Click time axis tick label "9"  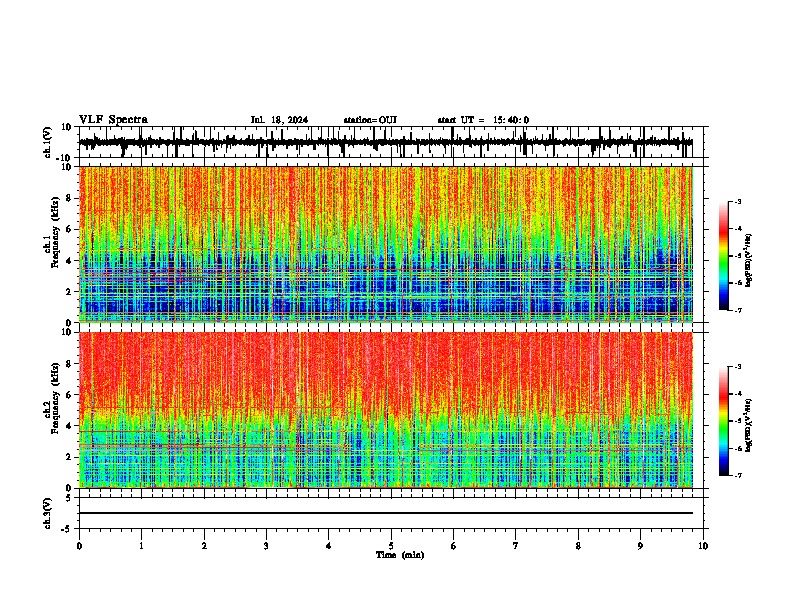tap(641, 546)
